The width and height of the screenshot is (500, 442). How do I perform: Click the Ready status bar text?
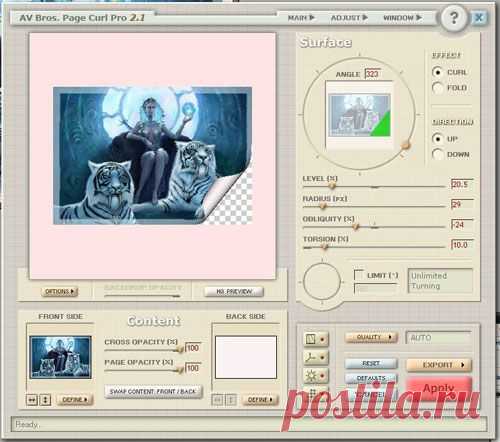tap(27, 425)
